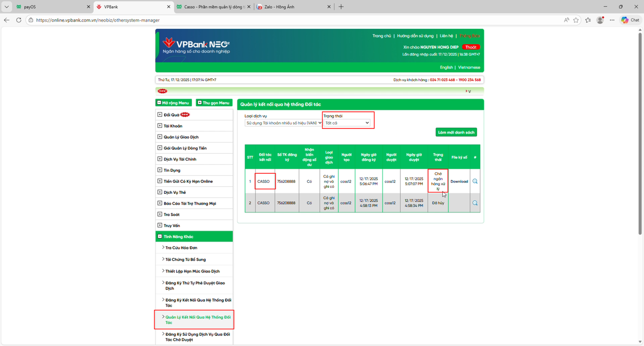Click the magnifying glass icon on the Đã hủy row
This screenshot has width=644, height=346.
[475, 202]
